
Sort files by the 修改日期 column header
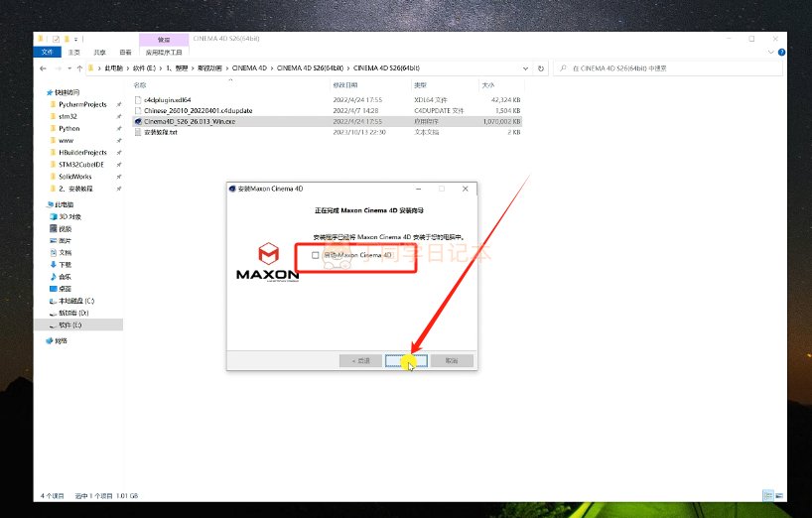point(345,85)
